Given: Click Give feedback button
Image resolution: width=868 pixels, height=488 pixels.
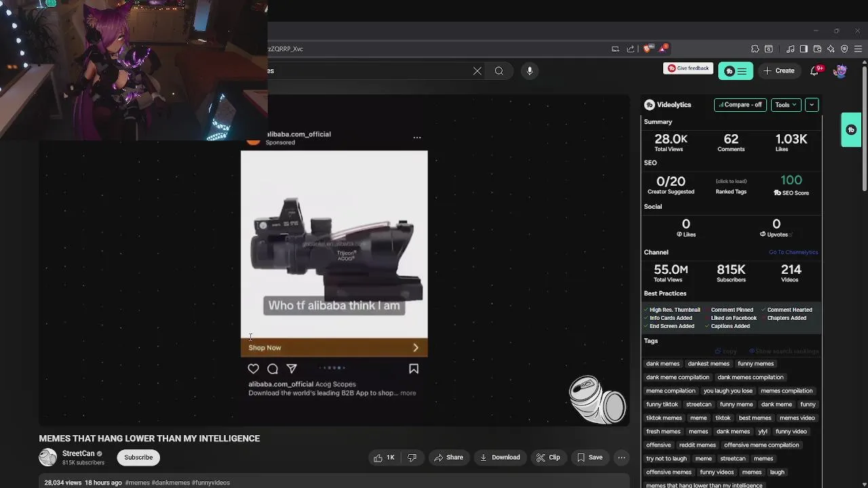Looking at the screenshot, I should coord(688,68).
